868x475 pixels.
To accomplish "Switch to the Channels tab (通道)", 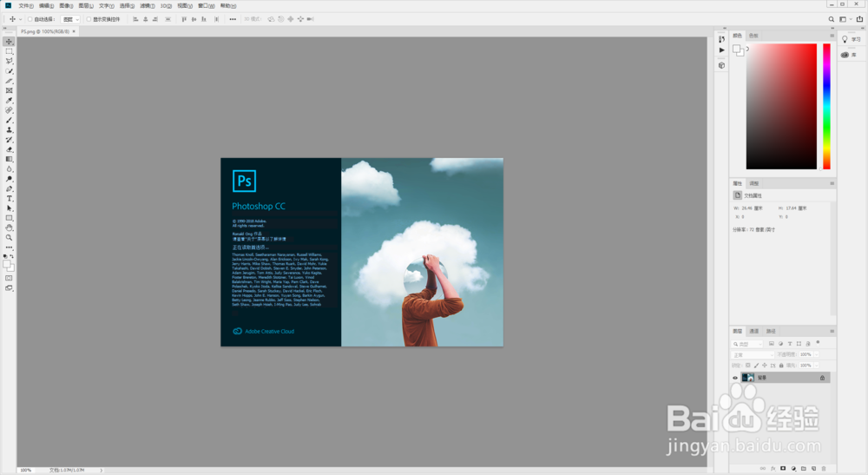I will 754,331.
